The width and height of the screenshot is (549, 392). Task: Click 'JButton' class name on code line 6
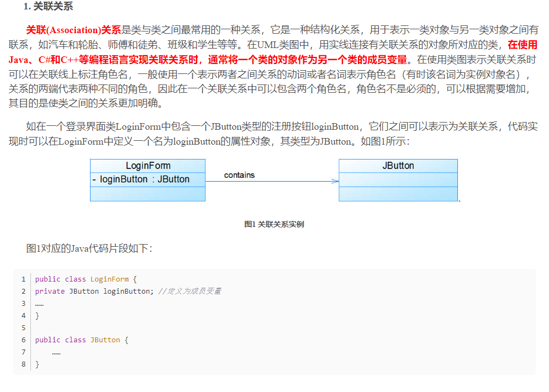click(x=105, y=340)
